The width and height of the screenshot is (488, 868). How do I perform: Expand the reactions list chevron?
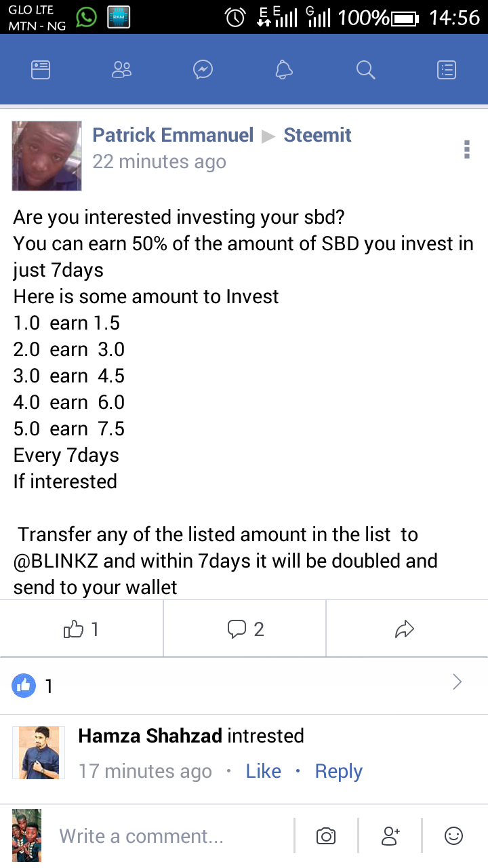point(457,682)
